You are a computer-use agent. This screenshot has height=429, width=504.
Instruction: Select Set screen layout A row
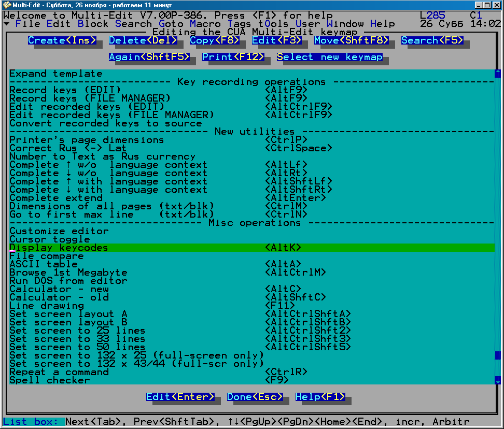[252, 314]
